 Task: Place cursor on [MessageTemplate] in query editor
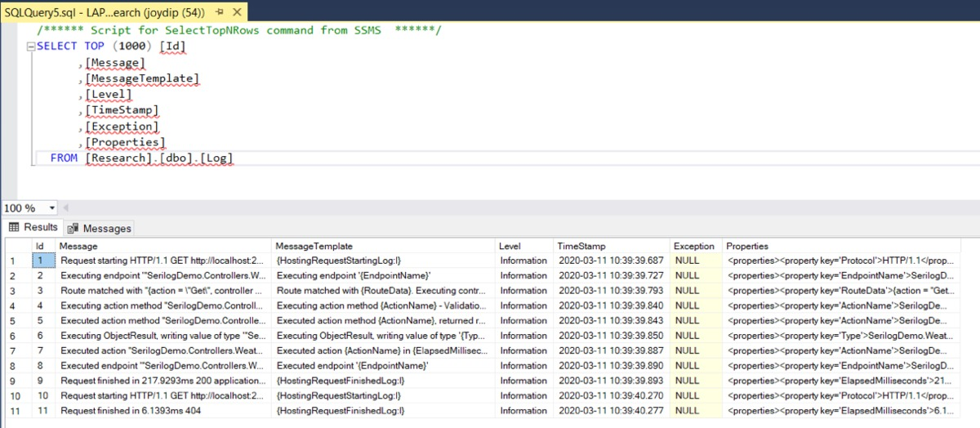pyautogui.click(x=141, y=78)
